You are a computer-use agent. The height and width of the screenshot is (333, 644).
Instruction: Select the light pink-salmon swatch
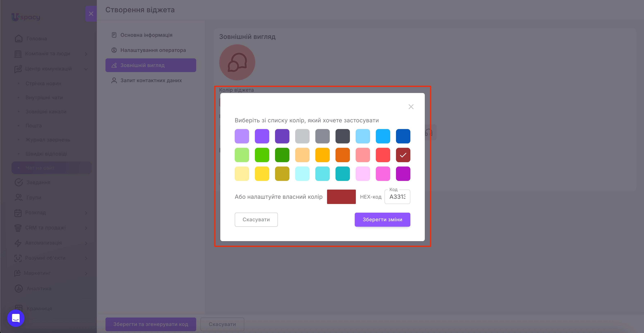(x=363, y=155)
